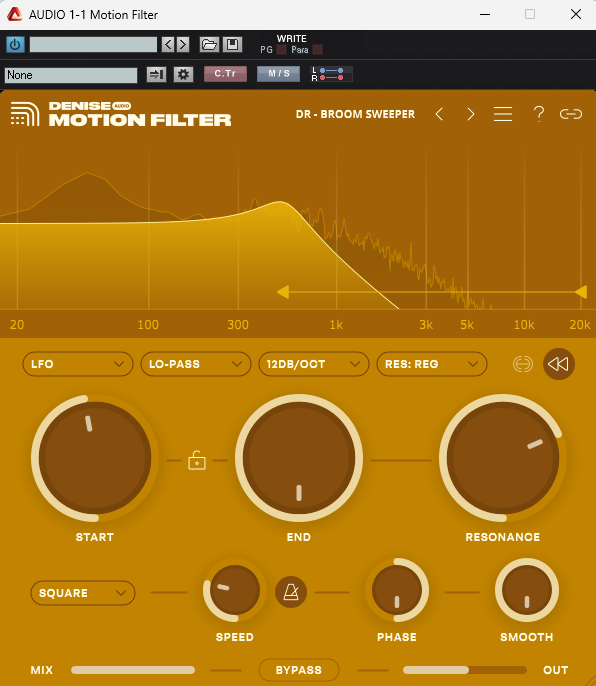596x686 pixels.
Task: Click the app icon in title bar
Action: [14, 14]
